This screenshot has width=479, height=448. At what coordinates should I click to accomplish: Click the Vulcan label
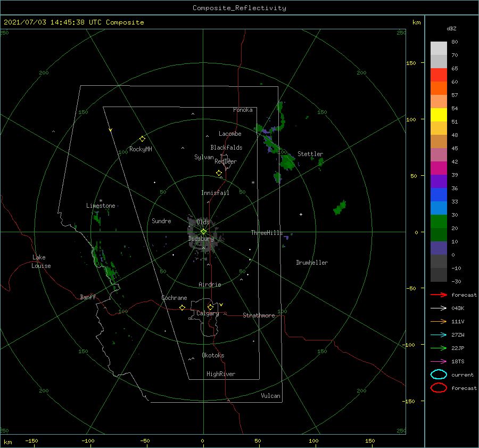tap(270, 396)
